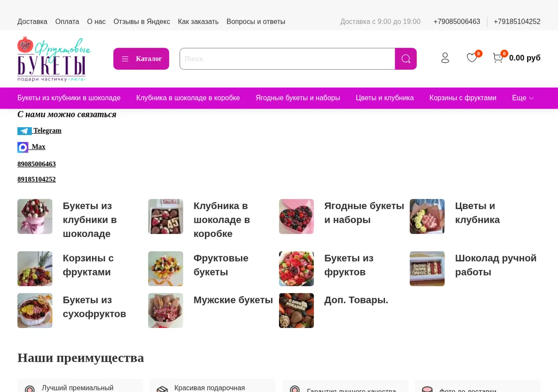This screenshot has height=392, width=558.
Task: Expand the Еще dropdown menu
Action: click(523, 98)
